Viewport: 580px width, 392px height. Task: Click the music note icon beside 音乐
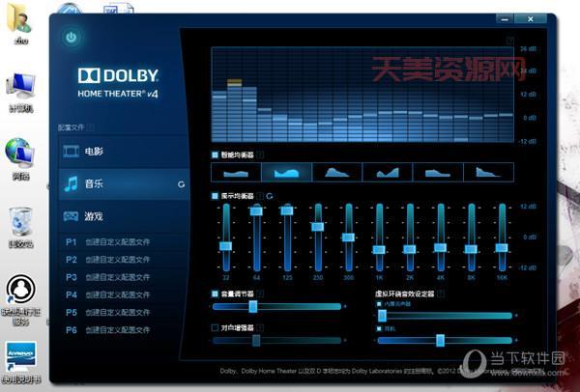tap(71, 183)
